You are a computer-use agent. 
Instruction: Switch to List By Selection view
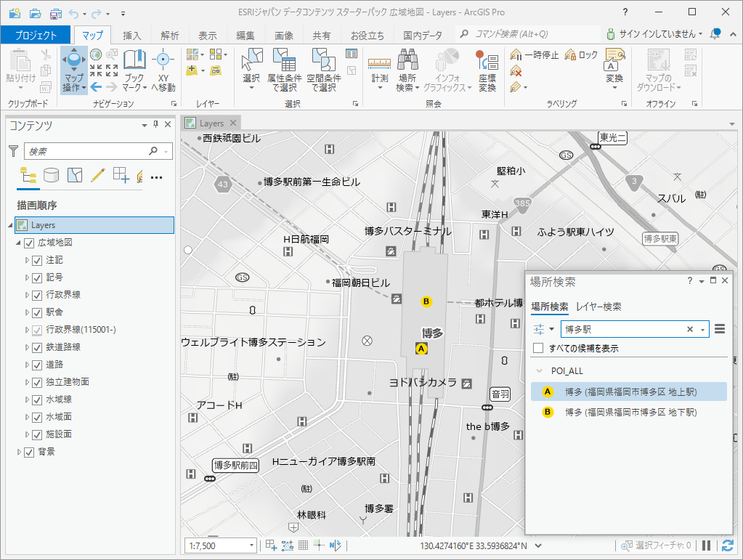click(x=75, y=176)
